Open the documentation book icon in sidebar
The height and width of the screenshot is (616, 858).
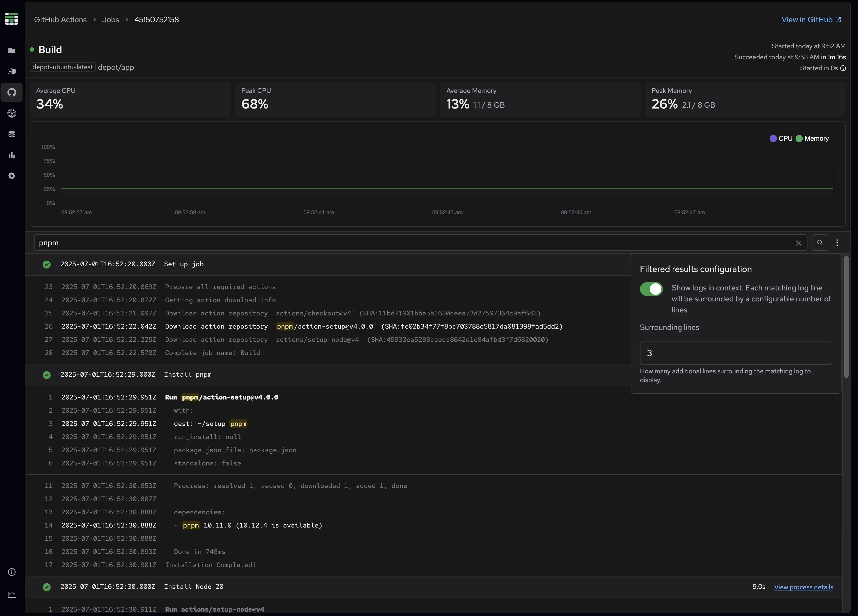(x=12, y=595)
